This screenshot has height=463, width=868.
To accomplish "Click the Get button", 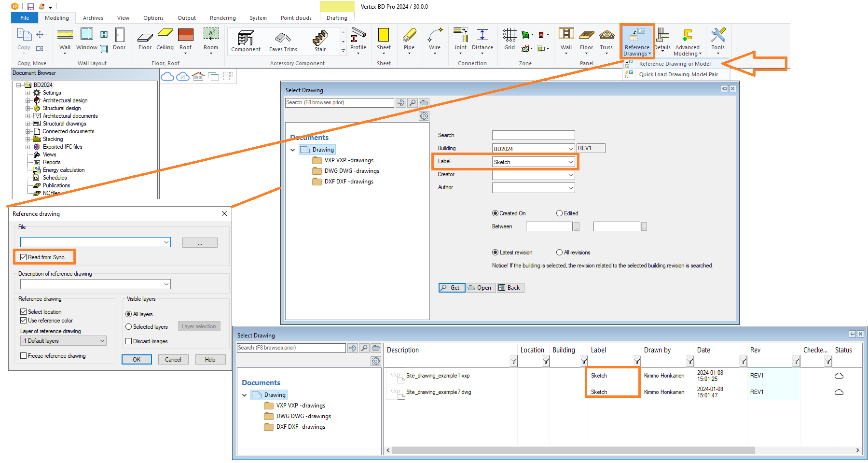I will (x=452, y=288).
